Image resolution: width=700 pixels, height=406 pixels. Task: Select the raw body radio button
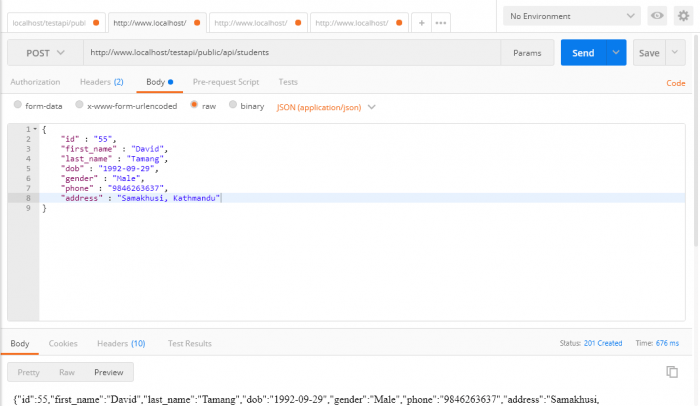pos(194,105)
